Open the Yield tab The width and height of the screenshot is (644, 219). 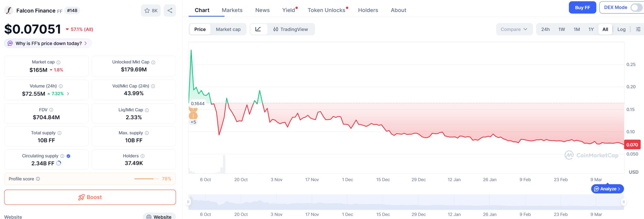click(x=289, y=10)
